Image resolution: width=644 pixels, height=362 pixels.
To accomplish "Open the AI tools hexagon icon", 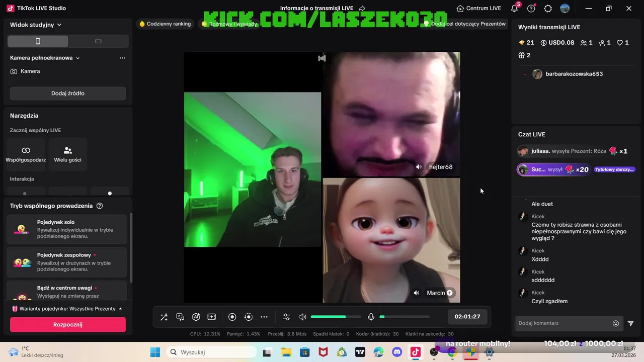I will (x=196, y=317).
